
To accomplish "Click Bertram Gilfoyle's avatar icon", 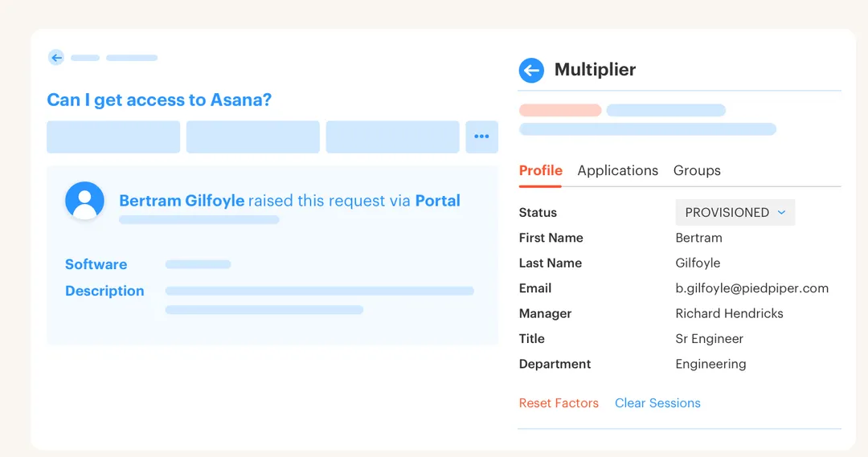I will point(84,200).
